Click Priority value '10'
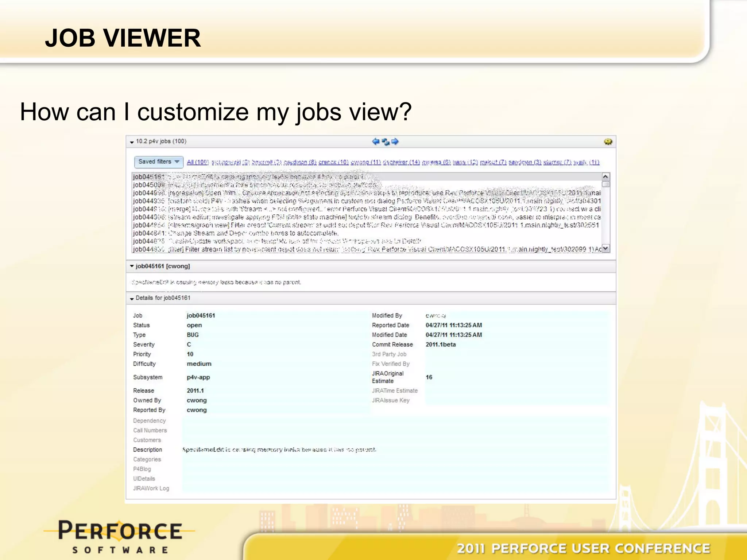 (x=190, y=354)
